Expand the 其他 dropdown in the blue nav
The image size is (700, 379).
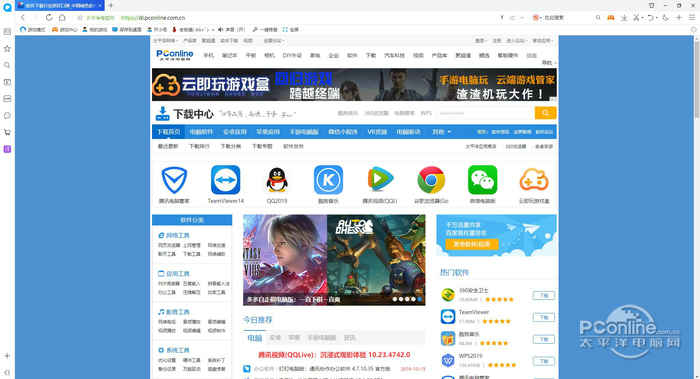(442, 132)
